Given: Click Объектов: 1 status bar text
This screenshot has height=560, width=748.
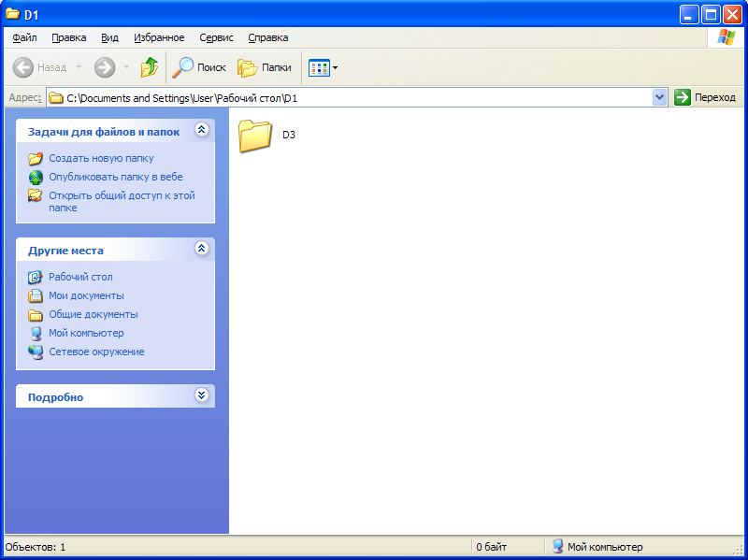Looking at the screenshot, I should (x=36, y=547).
